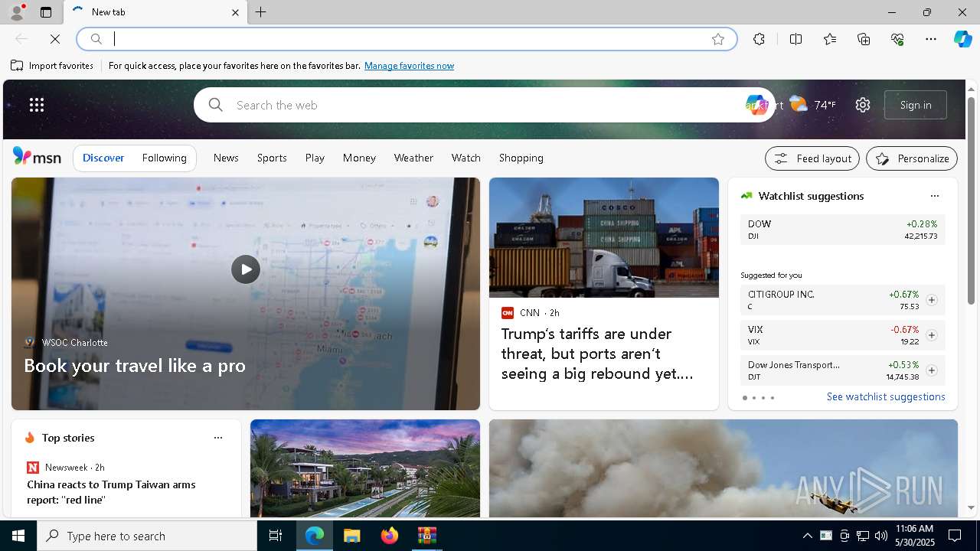
Task: Open Settings and more menu
Action: [931, 39]
